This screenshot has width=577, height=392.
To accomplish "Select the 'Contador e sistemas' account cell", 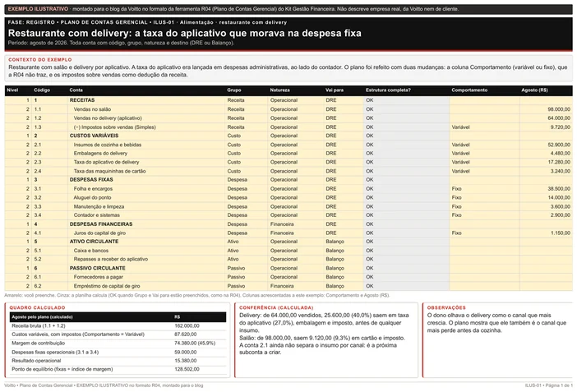I will pyautogui.click(x=97, y=215).
